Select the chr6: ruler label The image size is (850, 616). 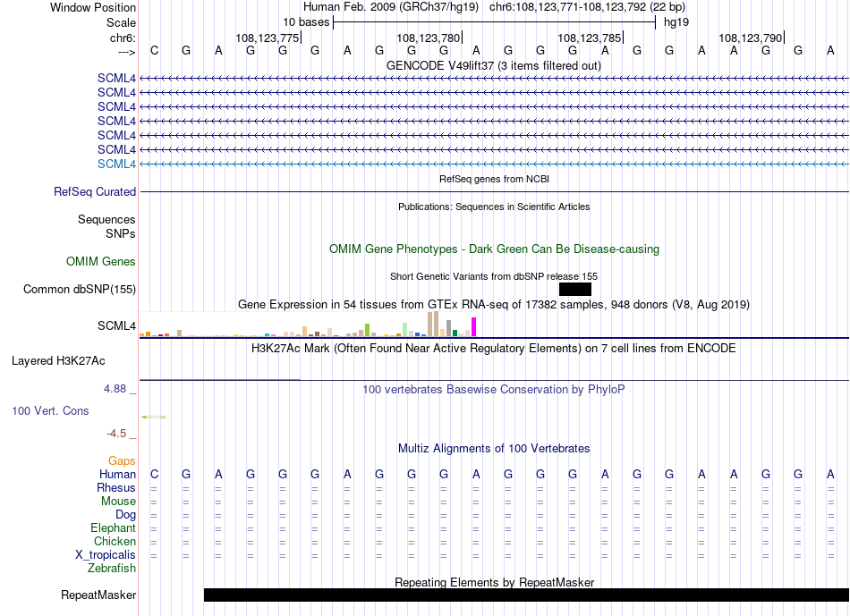[123, 38]
